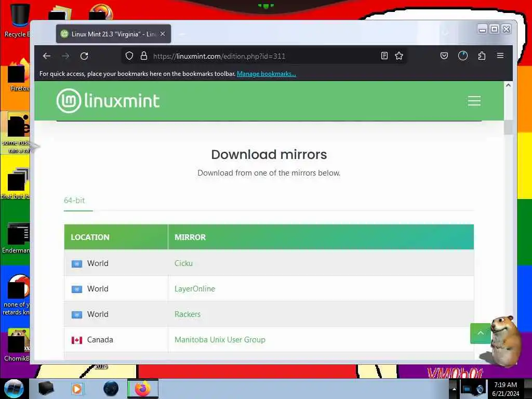This screenshot has height=399, width=532.
Task: Click the MIRROR column header
Action: click(x=321, y=237)
